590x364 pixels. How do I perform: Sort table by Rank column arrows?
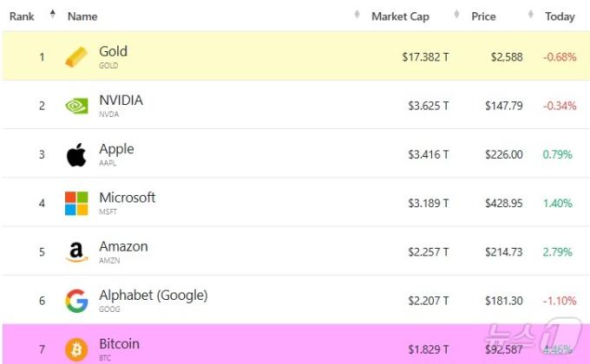tap(52, 15)
